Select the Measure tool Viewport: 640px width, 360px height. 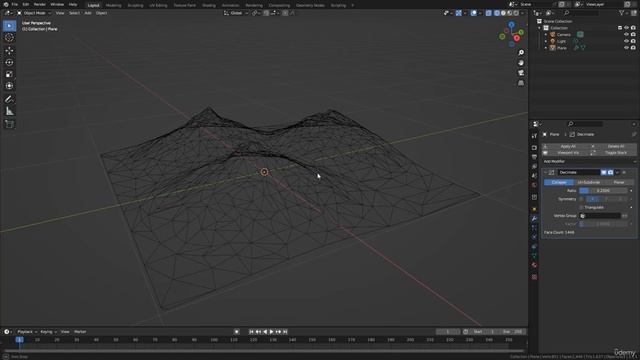click(x=9, y=111)
